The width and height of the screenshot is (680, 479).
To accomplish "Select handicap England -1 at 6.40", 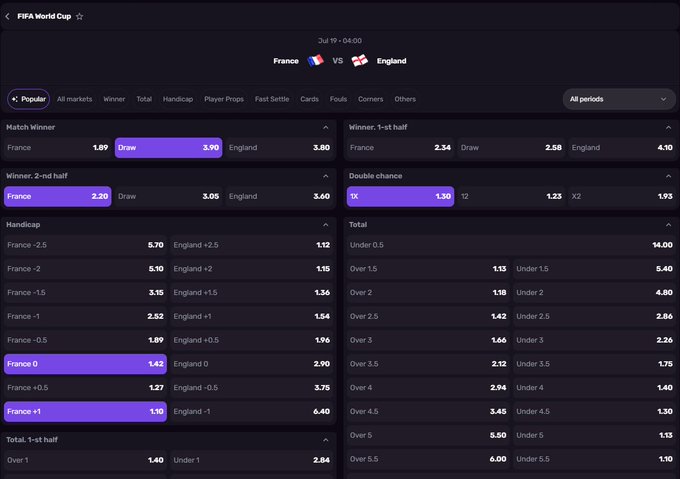I will [252, 411].
